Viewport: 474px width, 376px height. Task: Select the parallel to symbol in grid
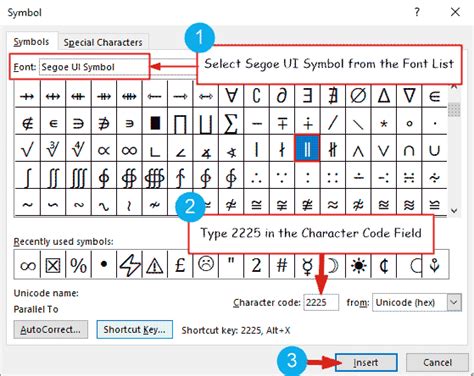307,148
